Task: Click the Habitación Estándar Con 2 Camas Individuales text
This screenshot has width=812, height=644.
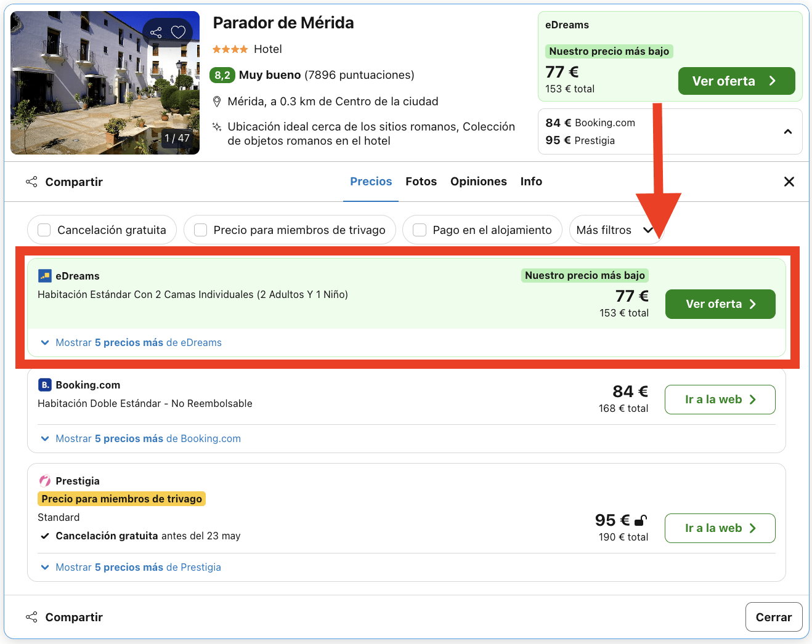Action: point(193,294)
